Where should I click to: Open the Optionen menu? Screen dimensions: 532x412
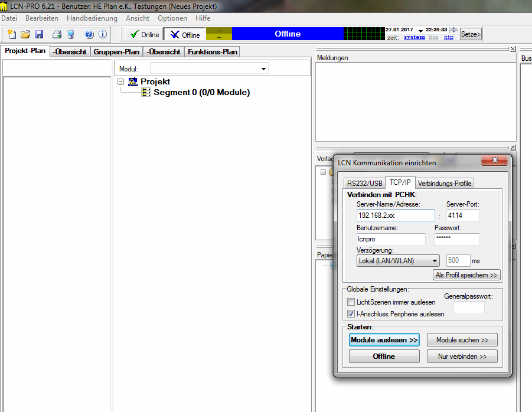click(x=172, y=18)
